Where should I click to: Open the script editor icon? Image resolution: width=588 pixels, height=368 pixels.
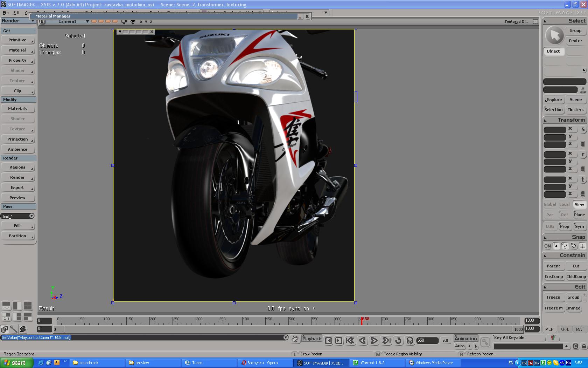[x=295, y=339]
